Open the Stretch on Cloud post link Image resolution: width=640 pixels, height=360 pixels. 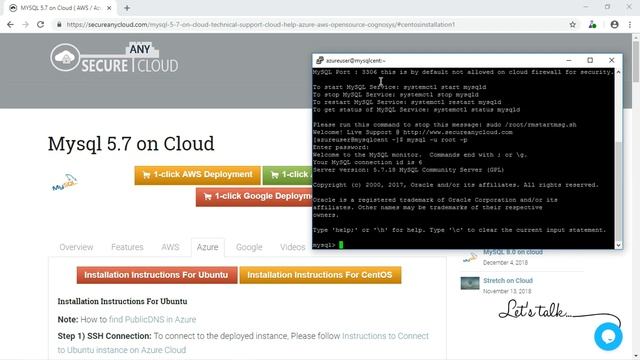pos(508,281)
